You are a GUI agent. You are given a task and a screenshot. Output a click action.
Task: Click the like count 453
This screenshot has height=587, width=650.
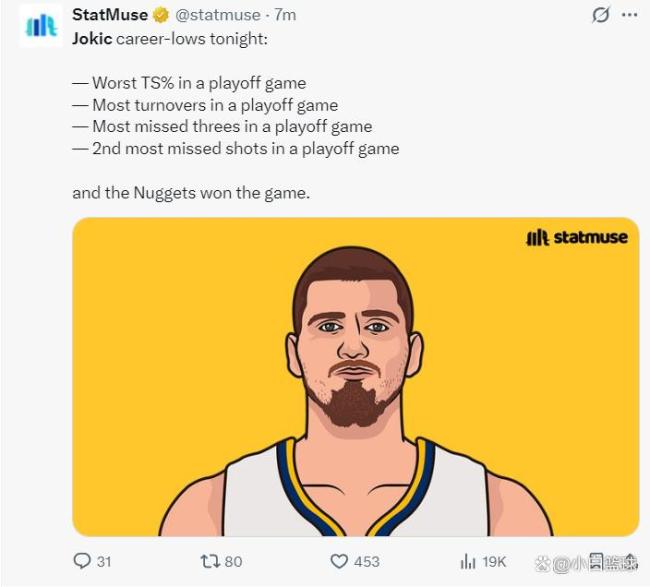[367, 561]
